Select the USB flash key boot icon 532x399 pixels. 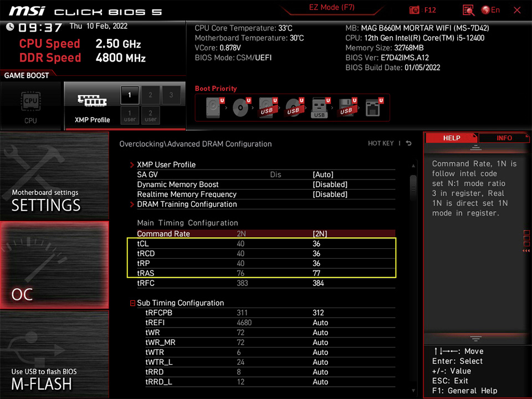coord(319,107)
